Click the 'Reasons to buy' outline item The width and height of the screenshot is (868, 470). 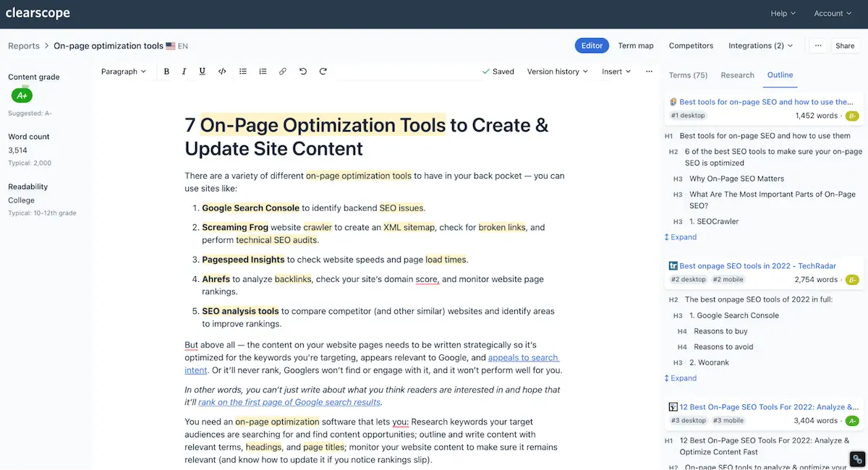coord(720,331)
